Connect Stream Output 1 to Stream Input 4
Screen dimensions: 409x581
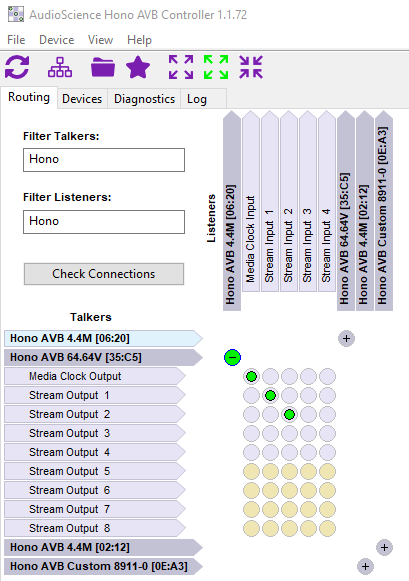[x=327, y=395]
